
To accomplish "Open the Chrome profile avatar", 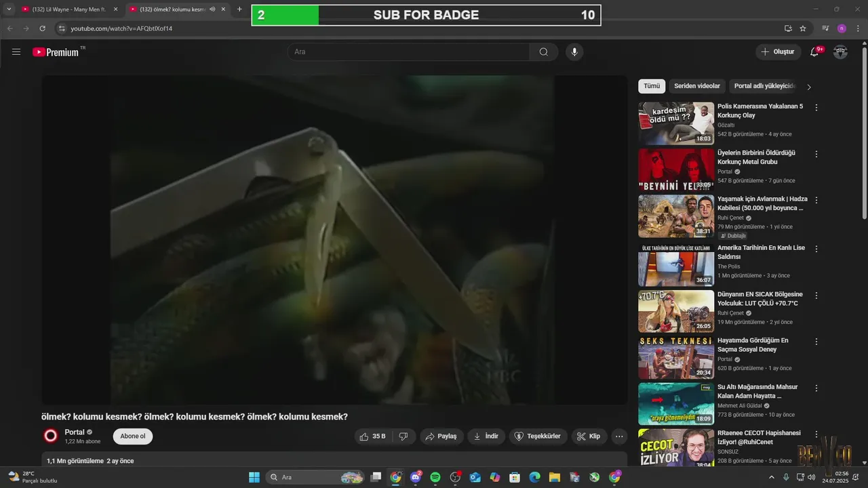I will click(x=842, y=28).
